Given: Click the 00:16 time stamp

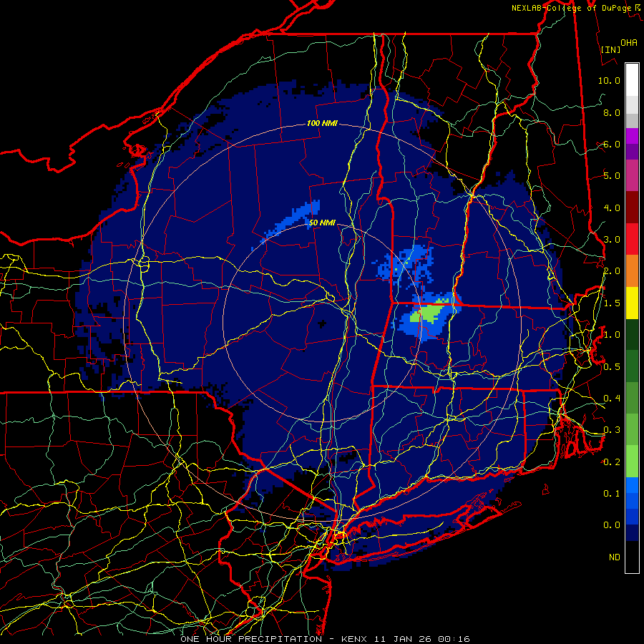Looking at the screenshot, I should click(454, 639).
